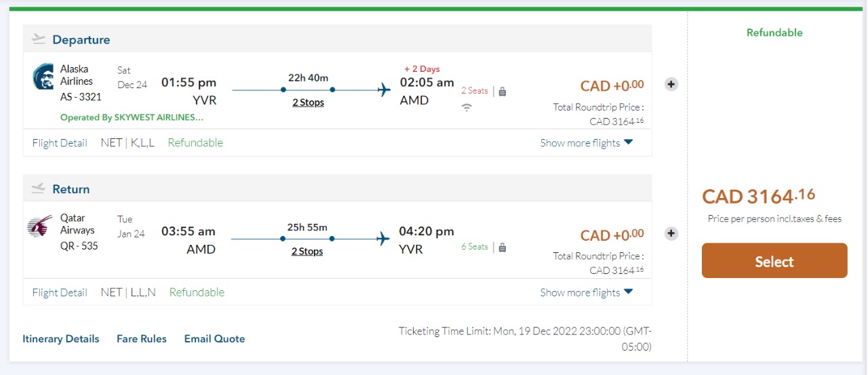Open departure Flight Detail

[60, 142]
